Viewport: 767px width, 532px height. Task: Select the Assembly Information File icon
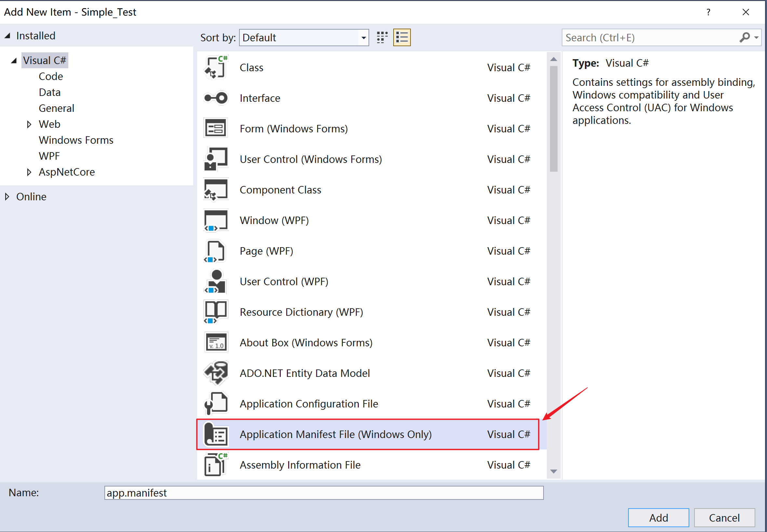pos(216,465)
